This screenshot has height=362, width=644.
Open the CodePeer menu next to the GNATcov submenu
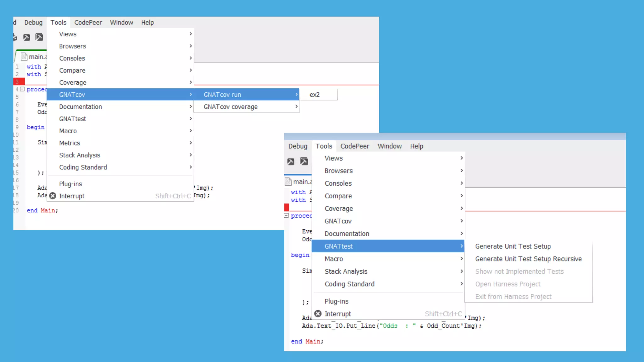(88, 22)
